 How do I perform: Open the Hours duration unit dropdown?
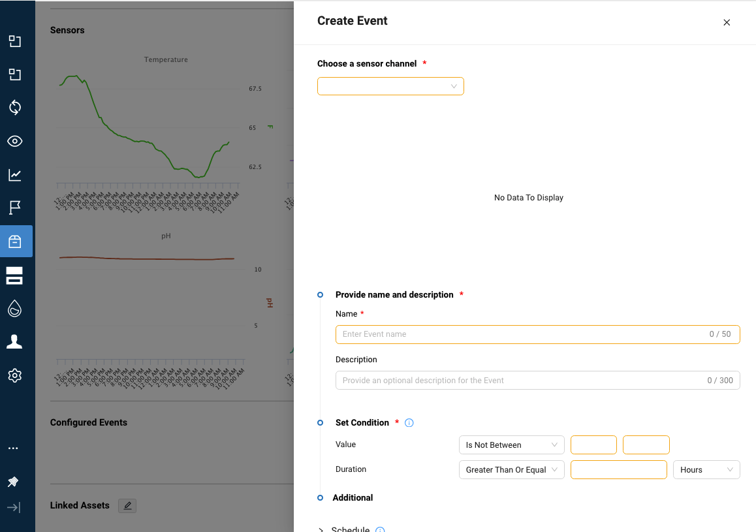click(x=706, y=469)
